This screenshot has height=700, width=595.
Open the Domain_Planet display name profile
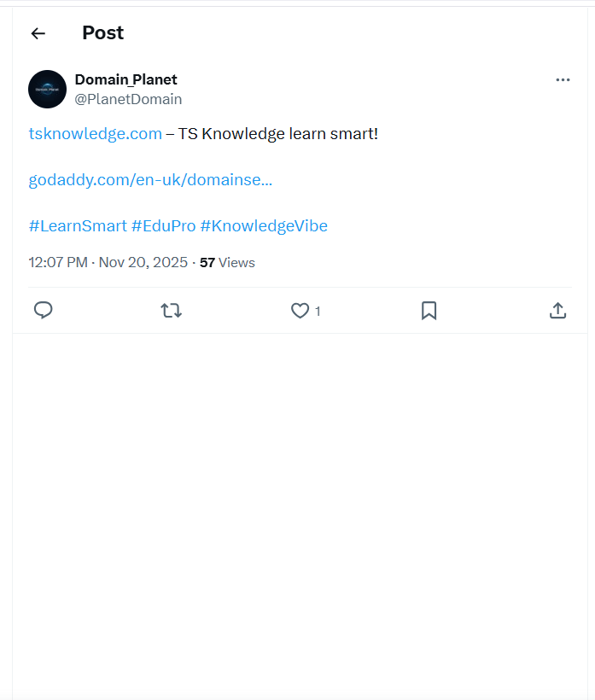(125, 79)
